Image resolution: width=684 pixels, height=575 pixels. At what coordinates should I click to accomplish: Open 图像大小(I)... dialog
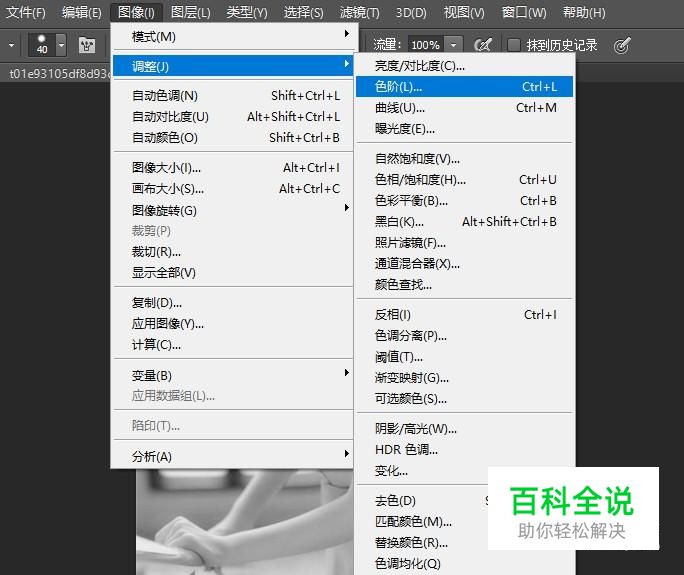pyautogui.click(x=232, y=168)
